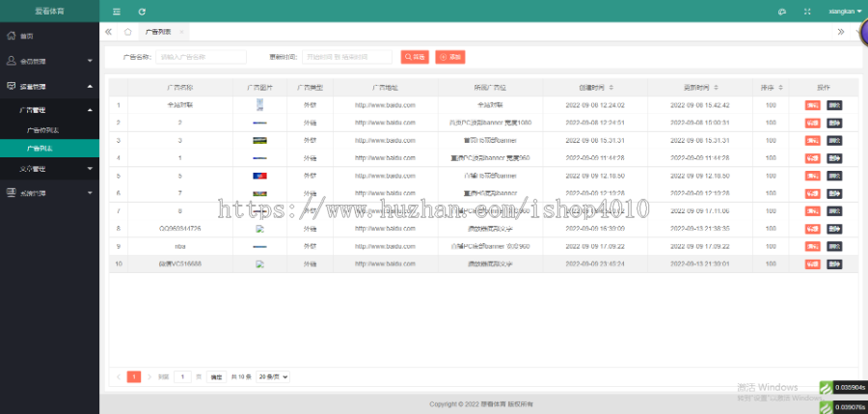Click the 2022-09-13 21:38:35 update time cell
868x414 pixels.
click(x=700, y=229)
